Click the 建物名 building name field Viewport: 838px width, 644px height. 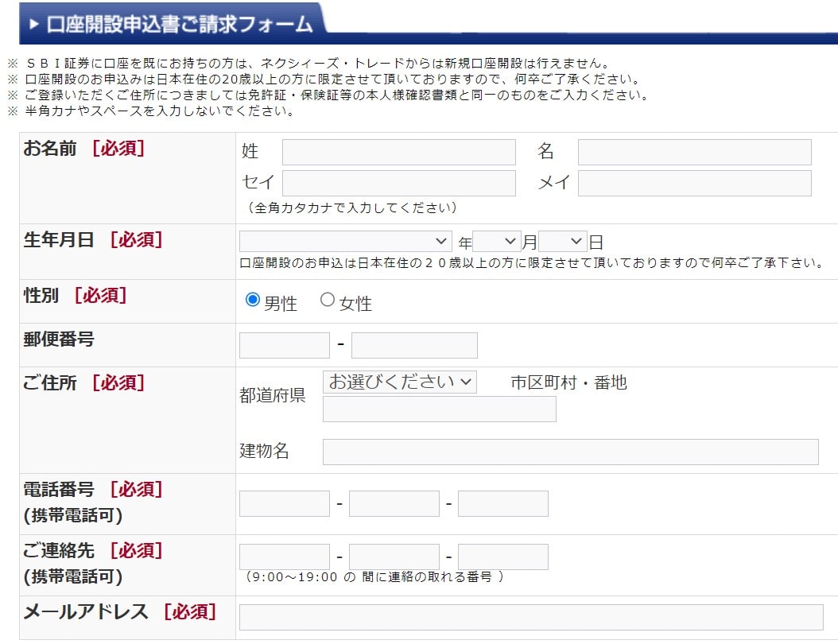pos(568,452)
